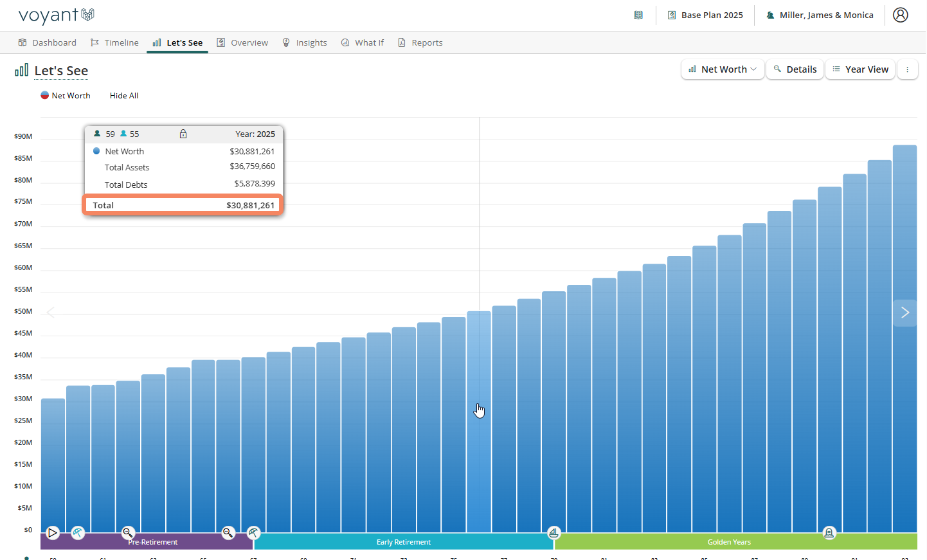927x560 pixels.
Task: Advance chart with the right arrow
Action: (905, 313)
